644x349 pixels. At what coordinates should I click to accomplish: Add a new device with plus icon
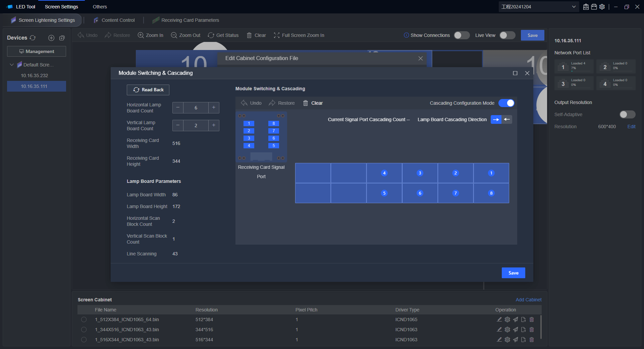tap(51, 38)
